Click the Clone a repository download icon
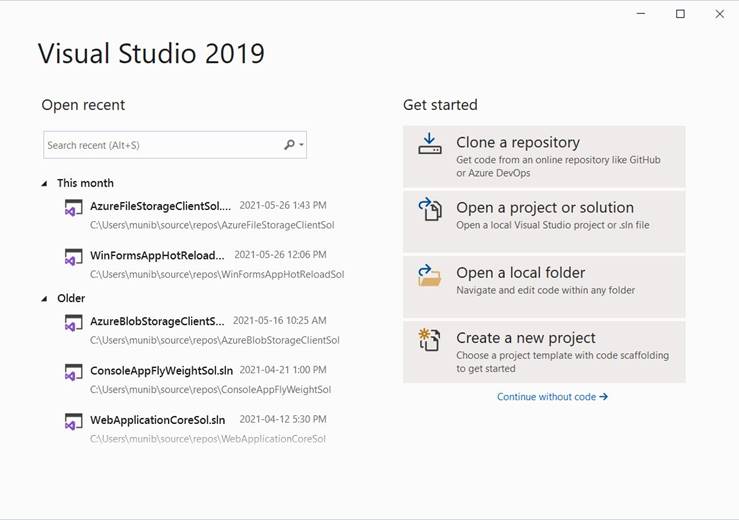 click(429, 144)
